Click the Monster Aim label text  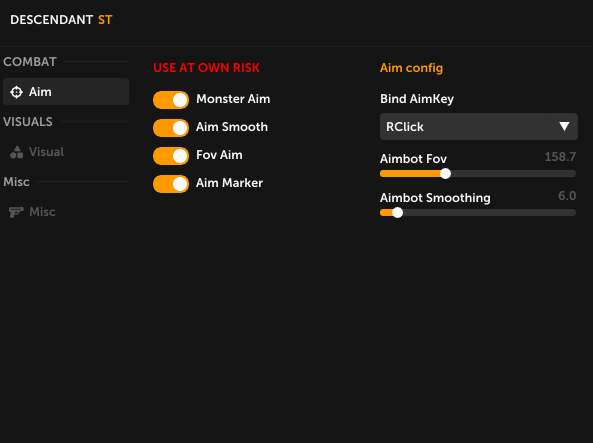233,99
